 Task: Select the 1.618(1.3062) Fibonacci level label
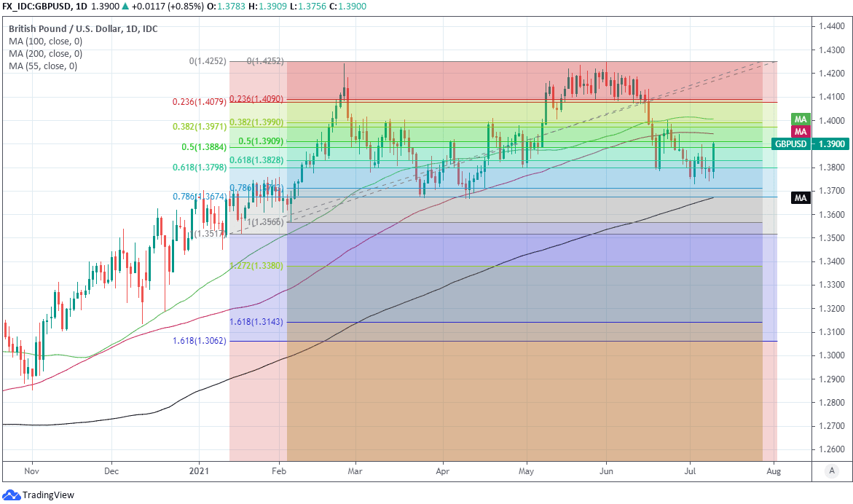200,341
